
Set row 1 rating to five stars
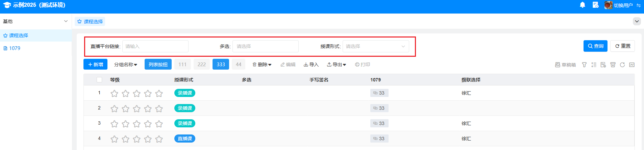[x=159, y=94]
